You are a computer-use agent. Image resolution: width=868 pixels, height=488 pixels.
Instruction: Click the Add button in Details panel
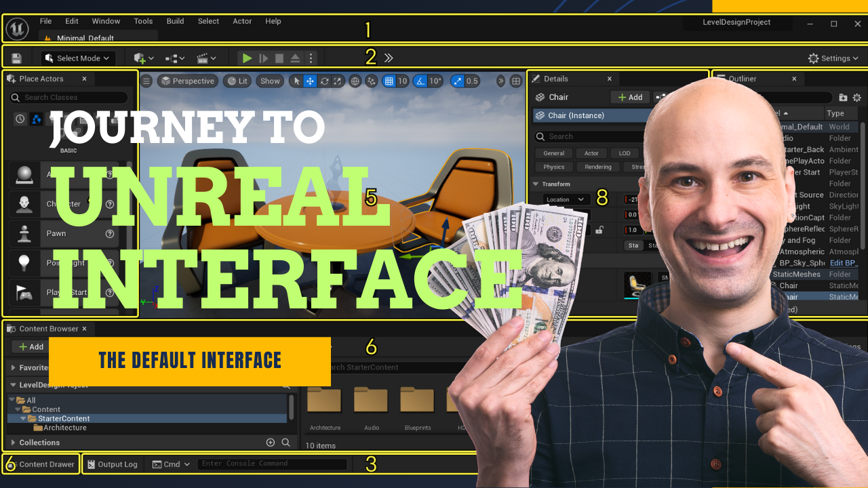(630, 98)
